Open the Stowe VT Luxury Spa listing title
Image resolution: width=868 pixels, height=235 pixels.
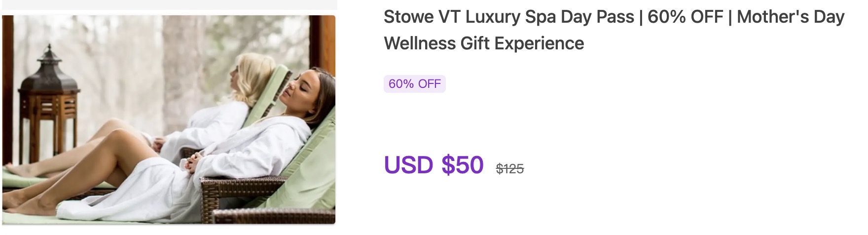(614, 30)
